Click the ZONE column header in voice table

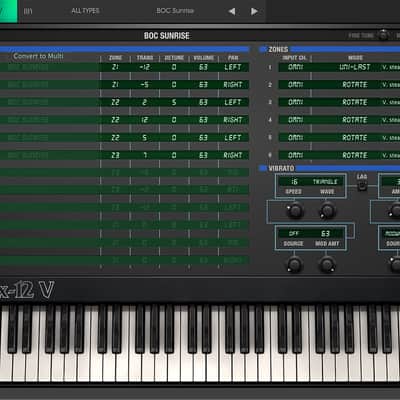pyautogui.click(x=115, y=58)
